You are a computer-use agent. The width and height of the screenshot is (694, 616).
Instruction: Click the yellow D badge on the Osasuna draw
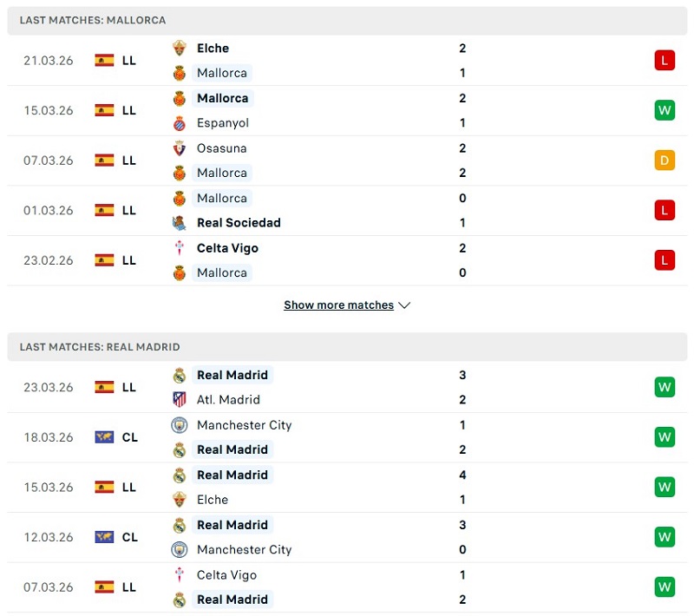click(x=664, y=161)
